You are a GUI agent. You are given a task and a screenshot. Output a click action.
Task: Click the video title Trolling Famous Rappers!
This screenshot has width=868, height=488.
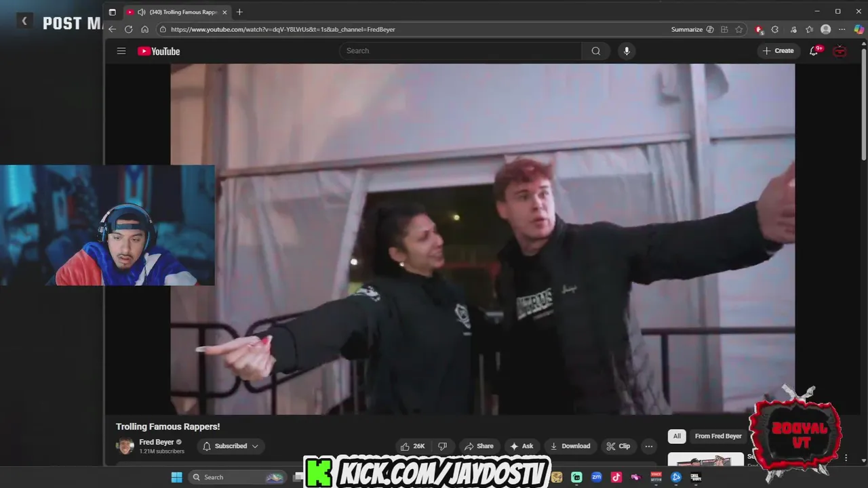pyautogui.click(x=167, y=426)
